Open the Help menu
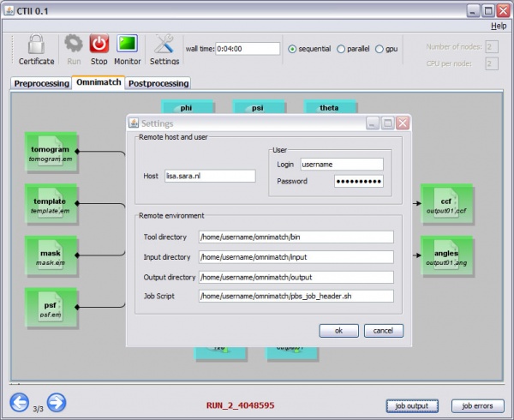The width and height of the screenshot is (514, 420). tap(498, 27)
